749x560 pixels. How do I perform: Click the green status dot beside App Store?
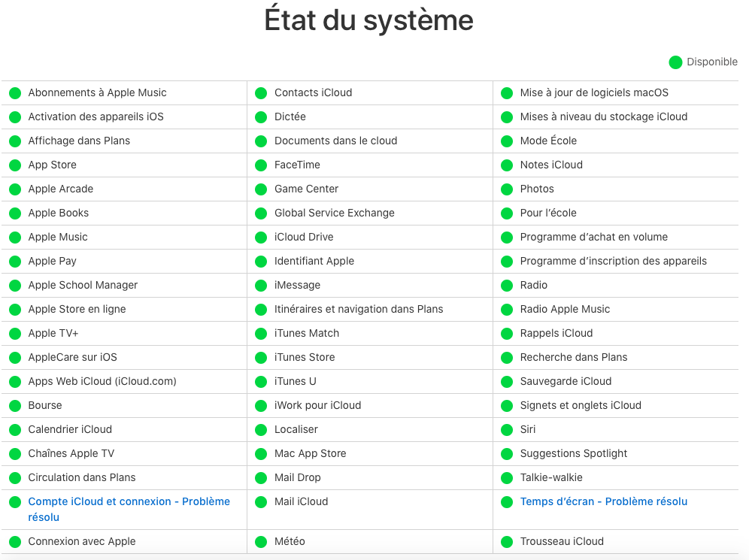coord(15,165)
